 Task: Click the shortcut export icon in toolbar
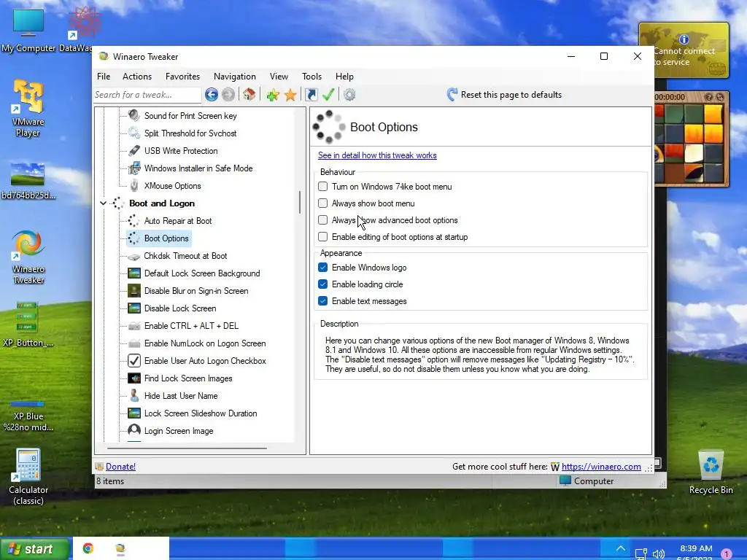pyautogui.click(x=311, y=95)
